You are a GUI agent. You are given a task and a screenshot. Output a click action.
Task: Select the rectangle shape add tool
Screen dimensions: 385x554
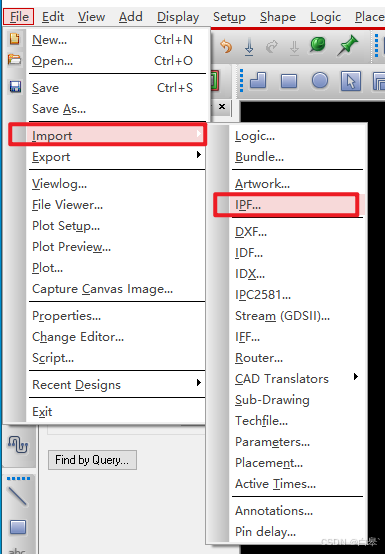tap(289, 81)
